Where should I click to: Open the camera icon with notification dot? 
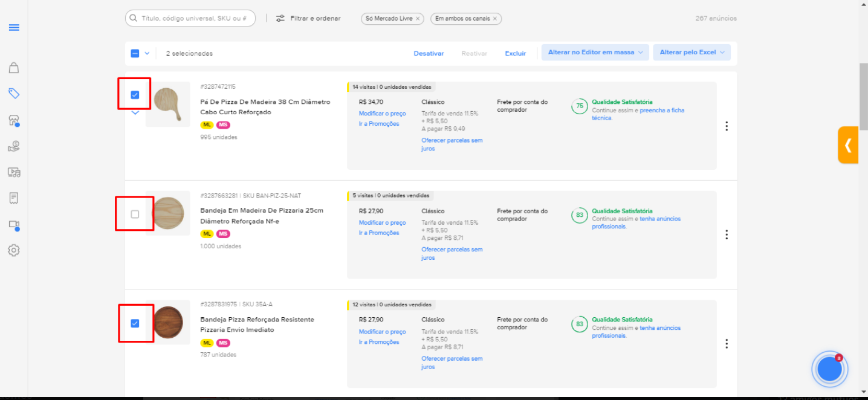click(x=14, y=224)
